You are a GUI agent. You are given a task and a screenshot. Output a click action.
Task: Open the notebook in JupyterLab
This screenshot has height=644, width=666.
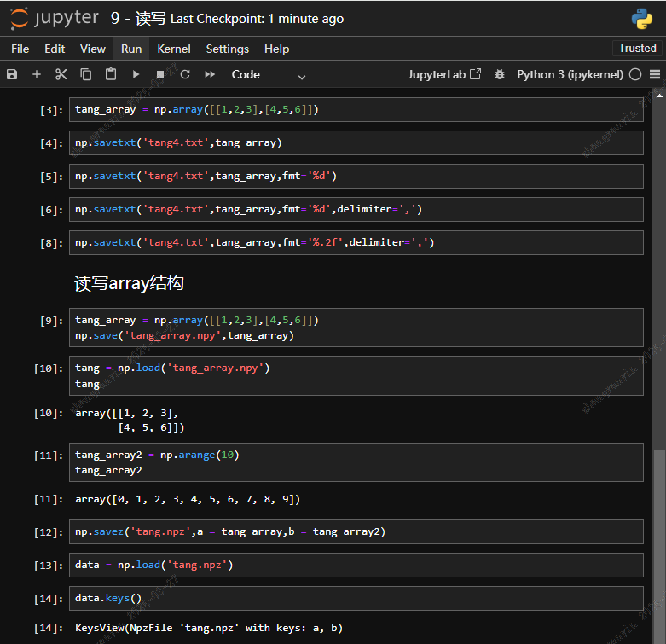[444, 74]
